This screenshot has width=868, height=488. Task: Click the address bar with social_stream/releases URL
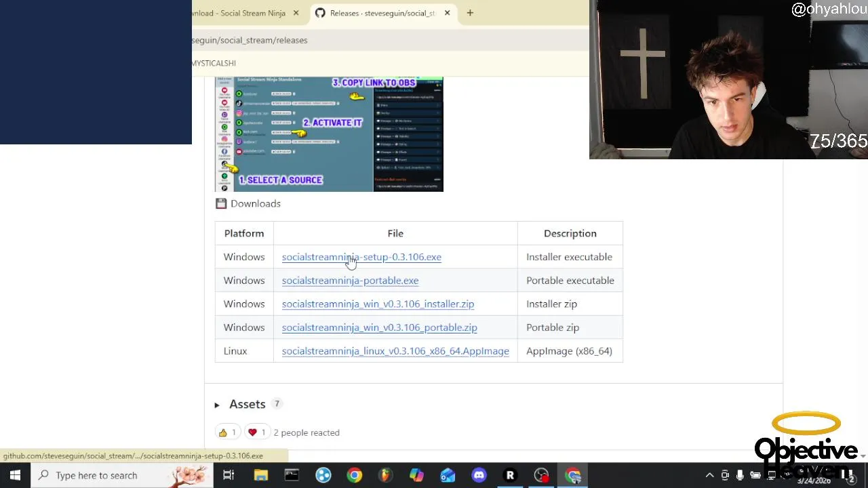390,40
